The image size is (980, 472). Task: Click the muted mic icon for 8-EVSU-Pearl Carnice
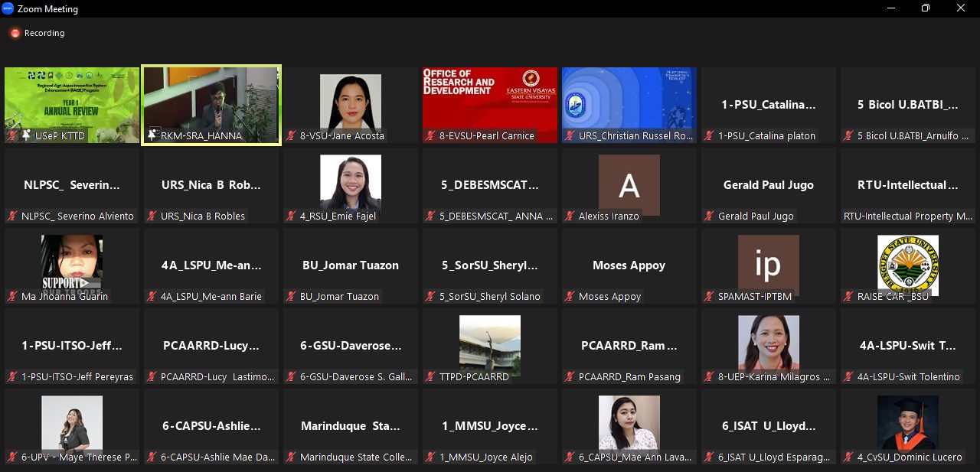tap(431, 136)
